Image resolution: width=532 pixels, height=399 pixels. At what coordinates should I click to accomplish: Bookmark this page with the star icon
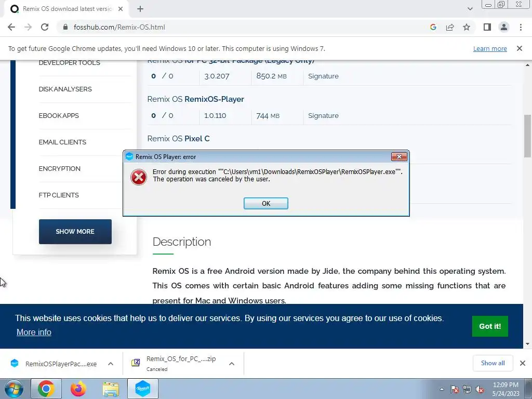coord(467,27)
